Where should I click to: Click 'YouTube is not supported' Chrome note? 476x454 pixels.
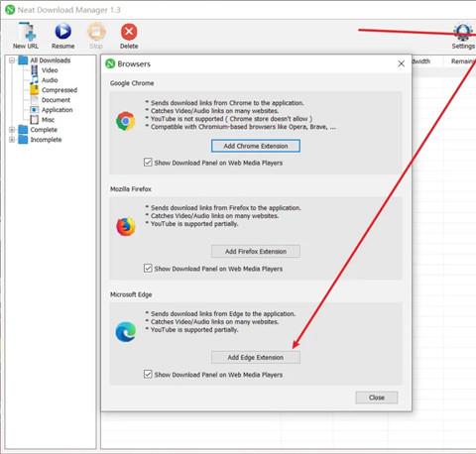click(x=229, y=119)
